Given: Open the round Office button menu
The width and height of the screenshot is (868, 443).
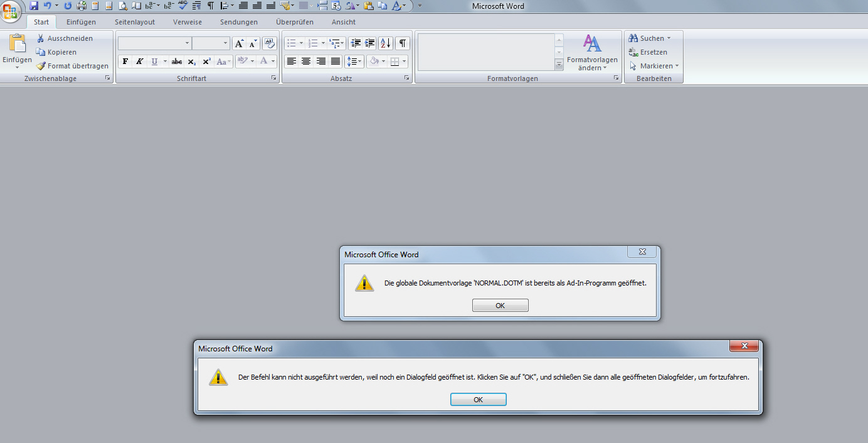Looking at the screenshot, I should (x=11, y=12).
